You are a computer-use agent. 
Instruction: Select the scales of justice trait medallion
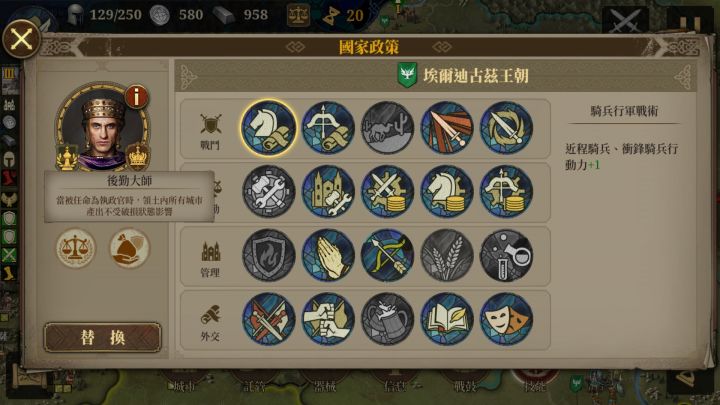pos(76,248)
